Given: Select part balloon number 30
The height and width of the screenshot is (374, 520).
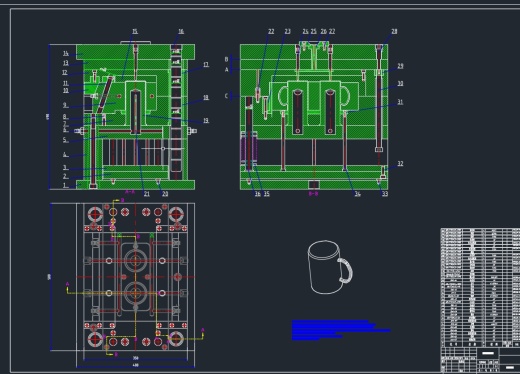Looking at the screenshot, I should [x=400, y=83].
